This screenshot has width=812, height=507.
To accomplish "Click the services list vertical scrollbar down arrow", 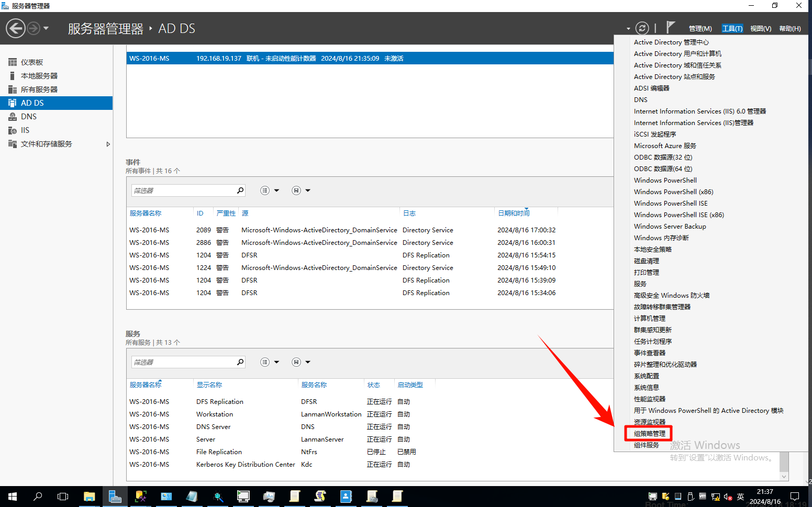I will point(784,476).
